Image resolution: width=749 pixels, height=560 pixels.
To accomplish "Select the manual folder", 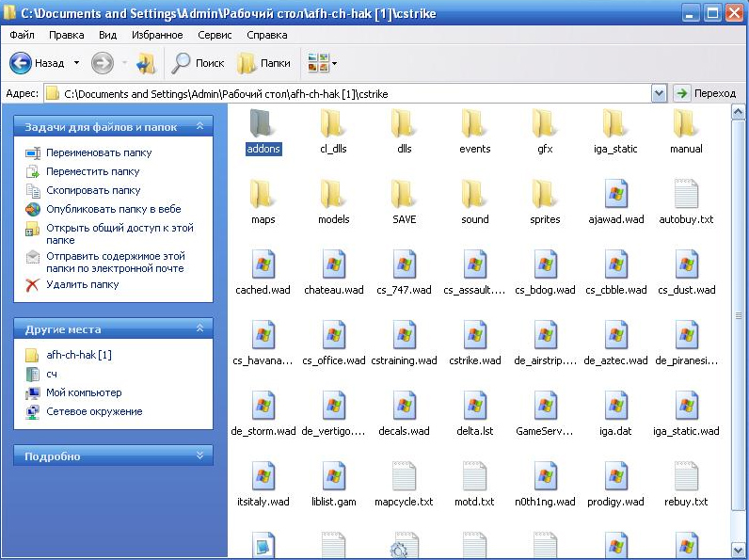I will point(686,130).
